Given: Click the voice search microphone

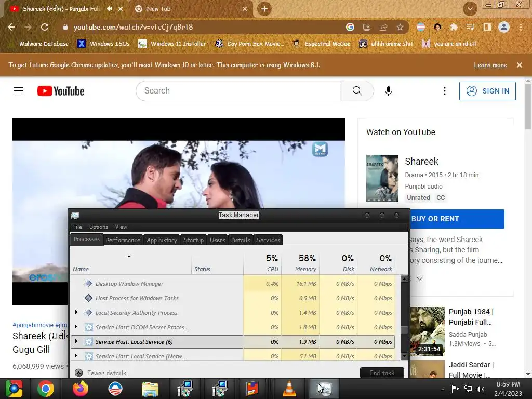Looking at the screenshot, I should [389, 91].
